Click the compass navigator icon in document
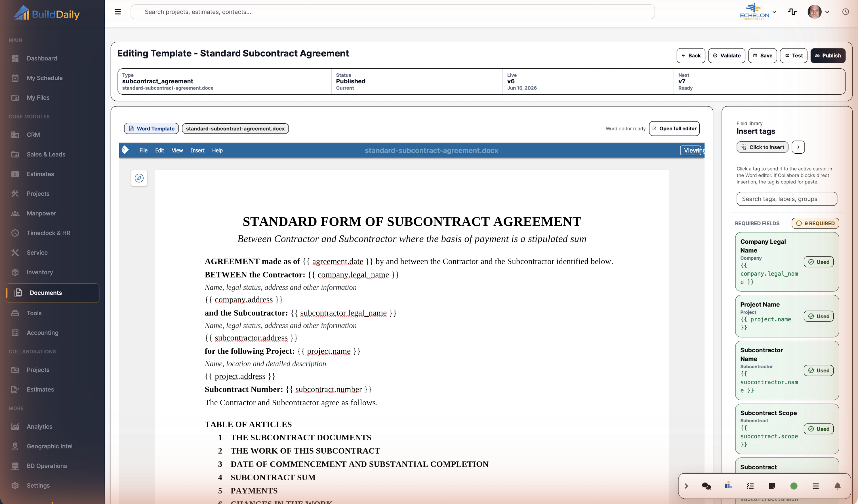 139,178
